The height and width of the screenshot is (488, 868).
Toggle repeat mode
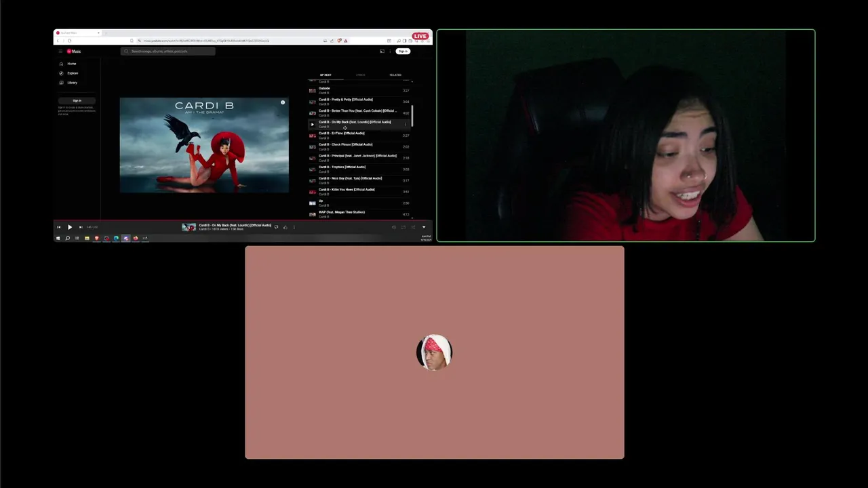click(403, 227)
